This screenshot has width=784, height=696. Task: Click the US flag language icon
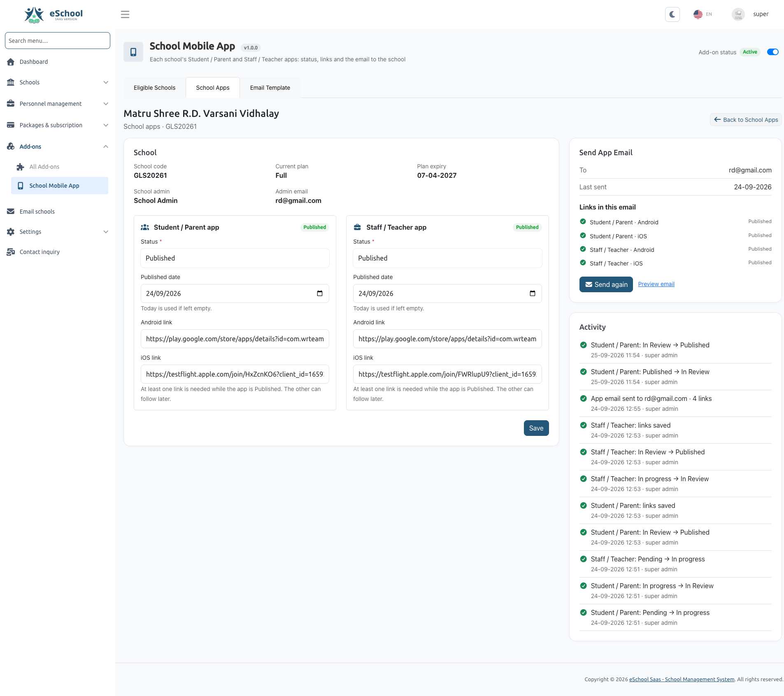click(x=698, y=14)
